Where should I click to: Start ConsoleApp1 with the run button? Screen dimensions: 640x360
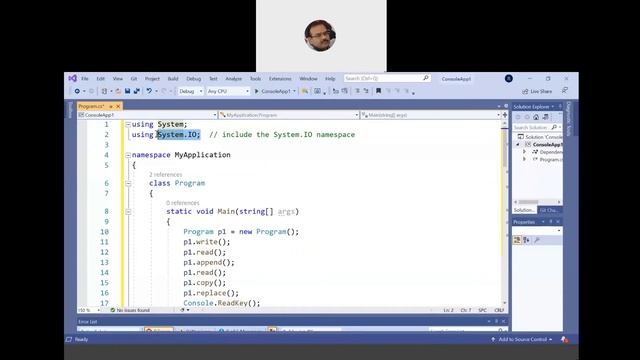272,91
